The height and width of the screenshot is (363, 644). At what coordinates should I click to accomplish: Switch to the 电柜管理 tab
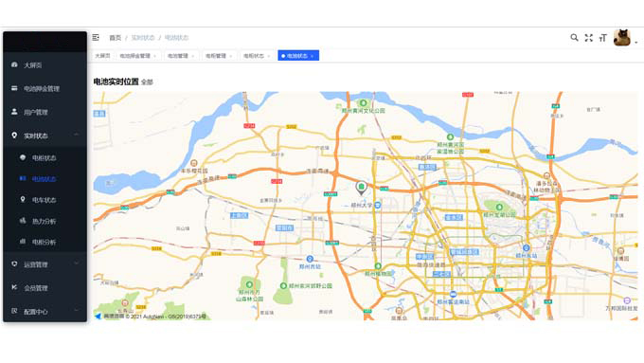click(x=219, y=56)
